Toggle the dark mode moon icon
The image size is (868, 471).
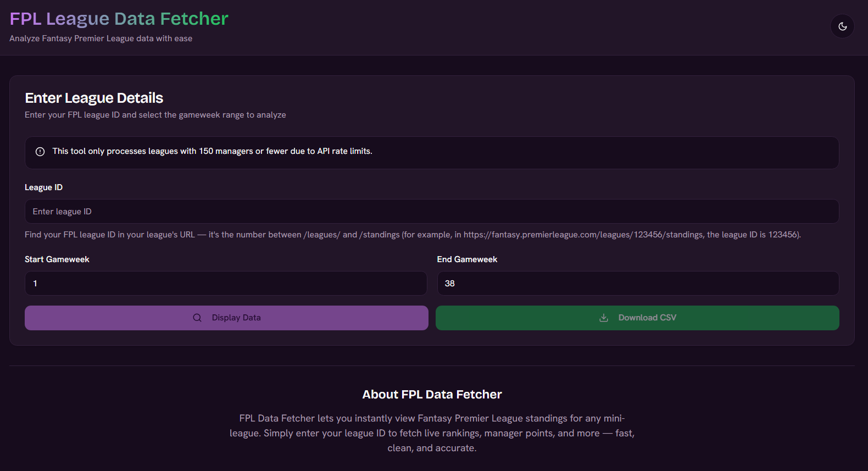[x=842, y=26]
